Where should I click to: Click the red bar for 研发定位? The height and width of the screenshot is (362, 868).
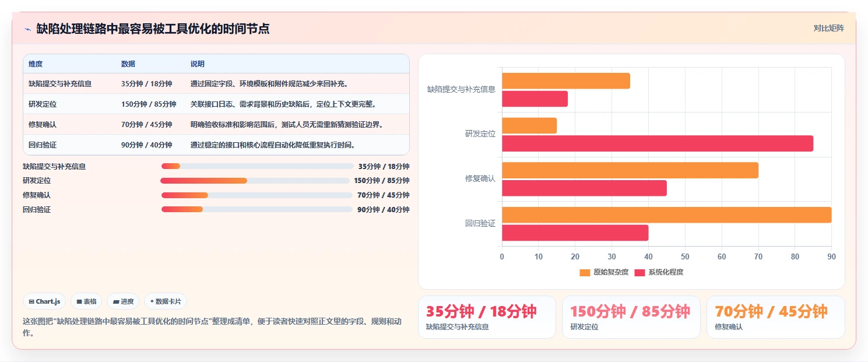tap(658, 143)
